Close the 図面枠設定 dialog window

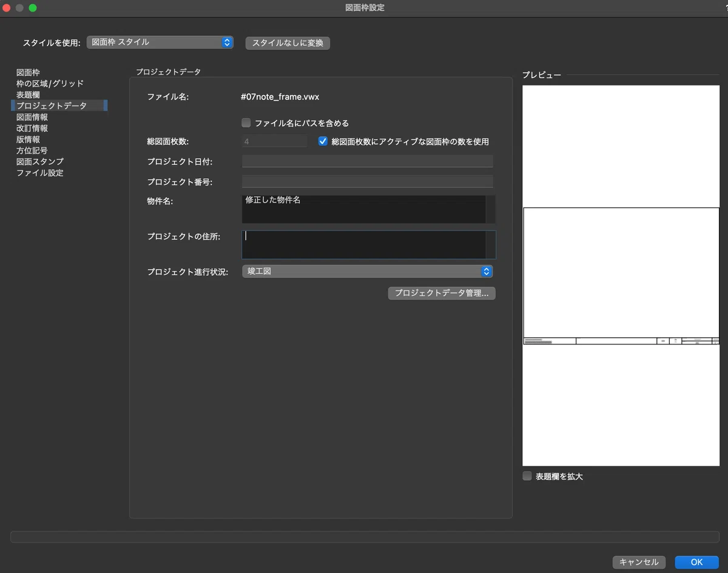[x=7, y=8]
